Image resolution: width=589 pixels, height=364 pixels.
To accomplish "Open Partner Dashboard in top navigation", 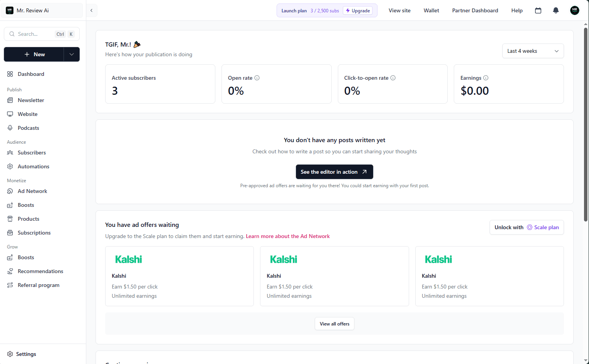I will [x=475, y=10].
